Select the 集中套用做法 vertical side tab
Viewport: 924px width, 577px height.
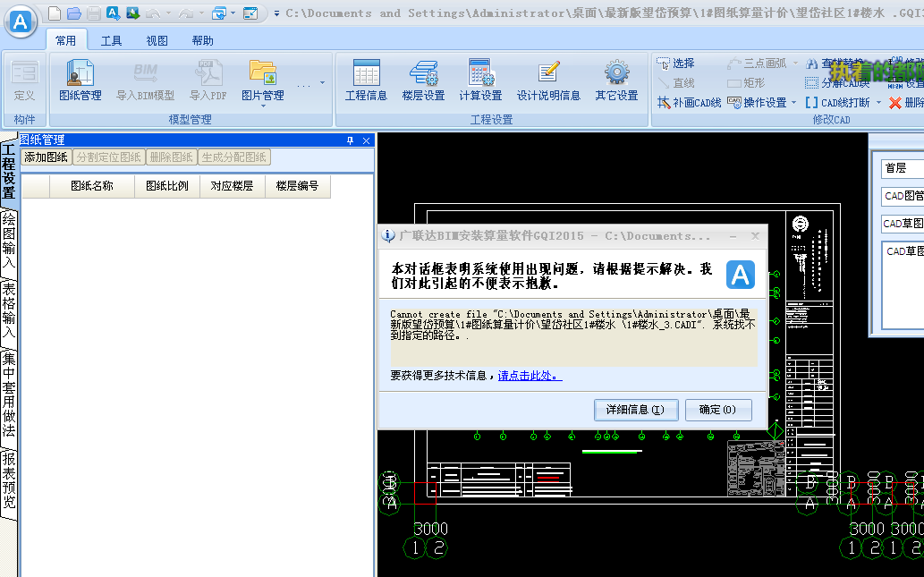click(x=9, y=395)
